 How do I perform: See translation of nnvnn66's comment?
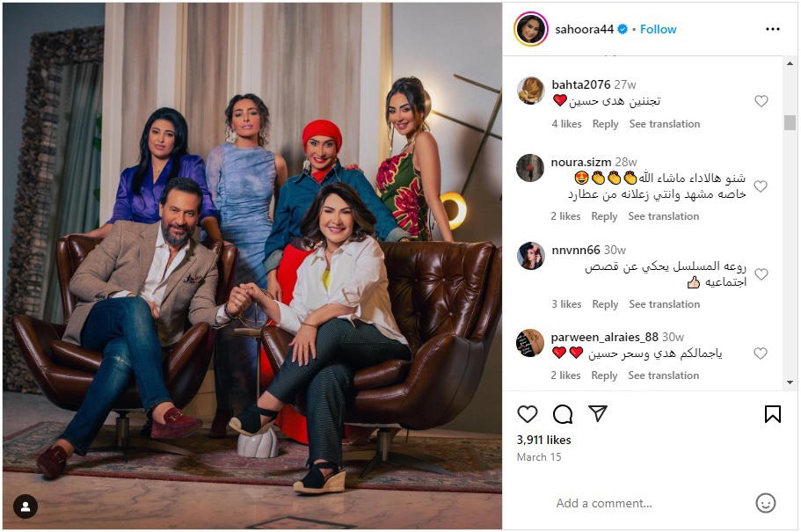click(664, 304)
